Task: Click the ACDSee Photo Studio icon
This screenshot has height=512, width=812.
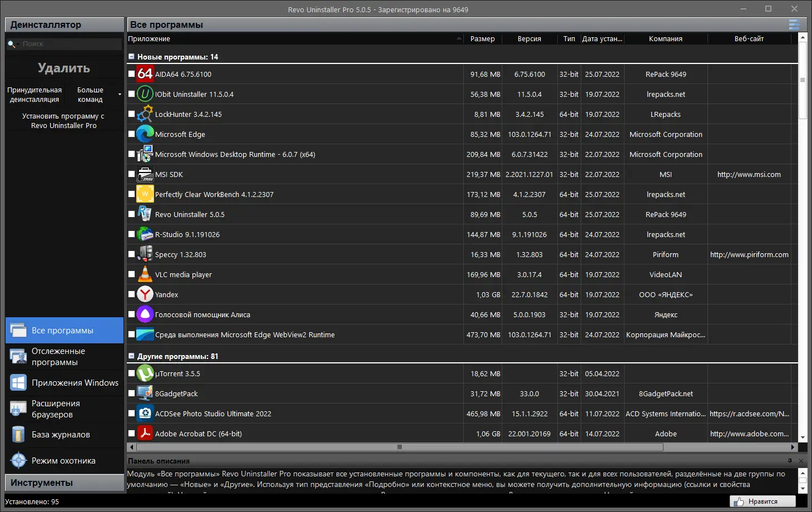Action: click(145, 413)
